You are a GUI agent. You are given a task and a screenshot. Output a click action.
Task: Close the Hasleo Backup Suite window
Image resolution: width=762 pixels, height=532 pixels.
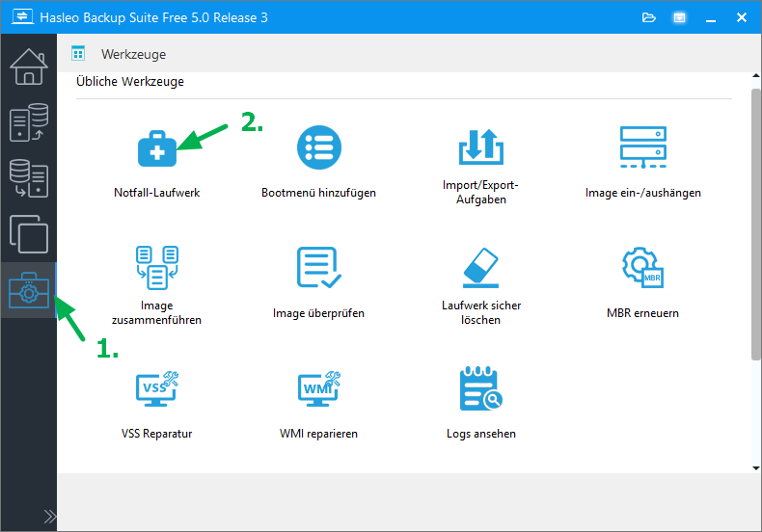[742, 18]
